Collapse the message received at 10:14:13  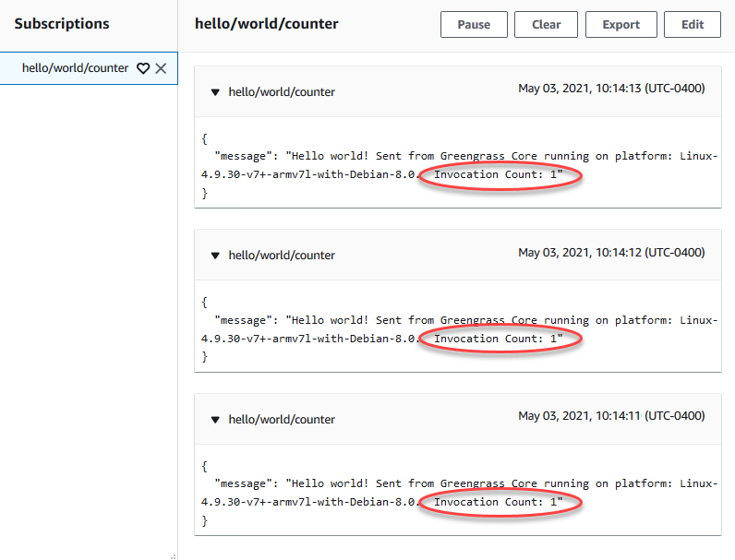tap(215, 92)
